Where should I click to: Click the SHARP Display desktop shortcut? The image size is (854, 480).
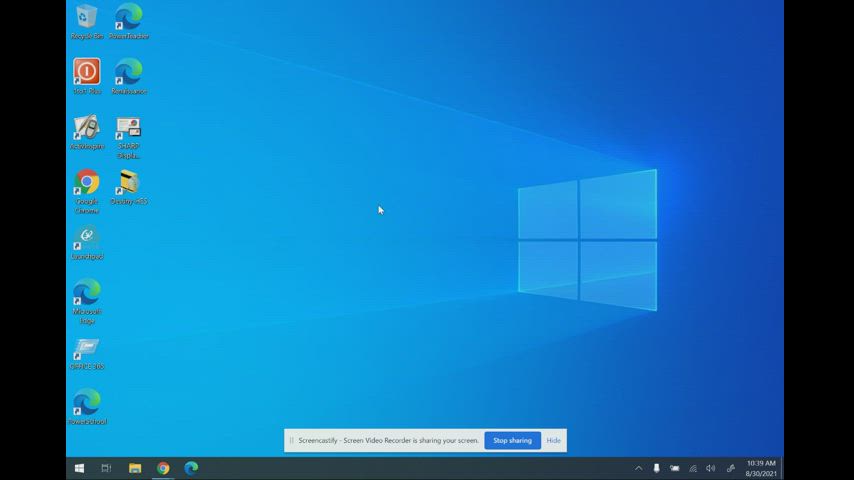coord(129,137)
